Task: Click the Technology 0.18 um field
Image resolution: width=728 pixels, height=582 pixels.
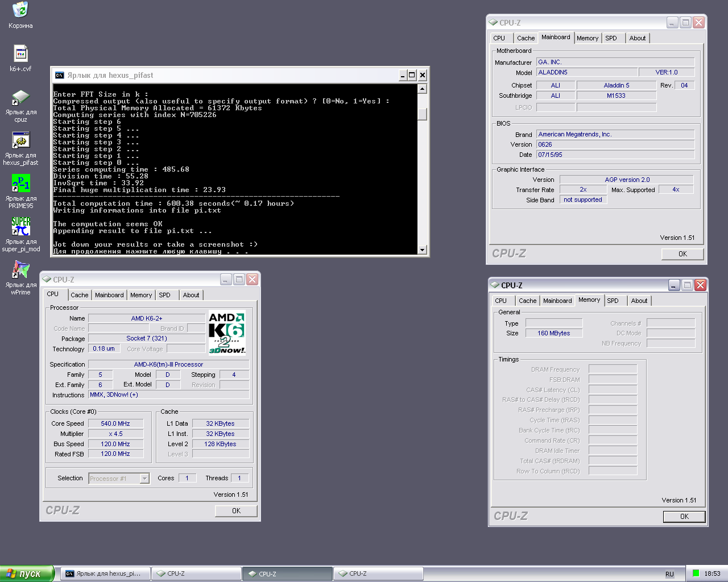Action: [x=104, y=349]
